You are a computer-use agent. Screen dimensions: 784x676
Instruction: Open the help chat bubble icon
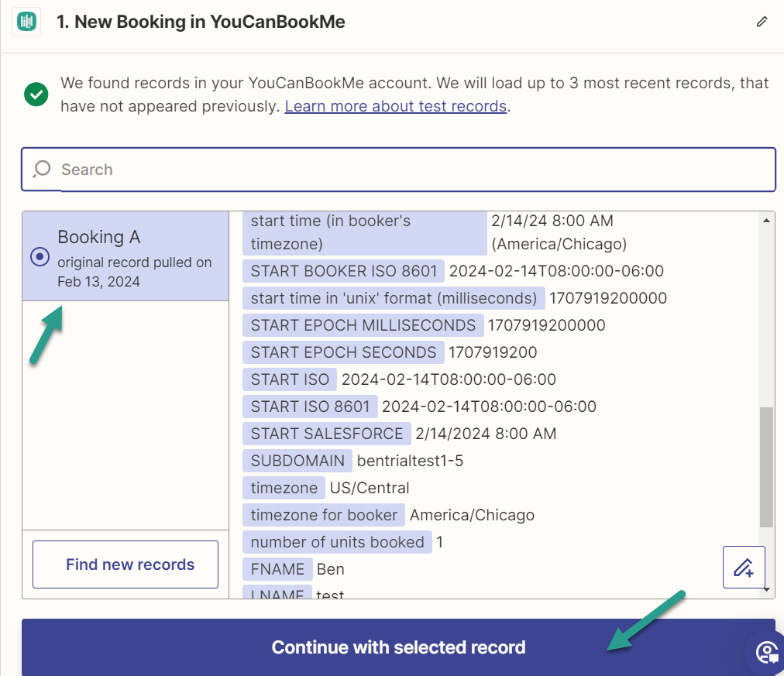point(767,652)
